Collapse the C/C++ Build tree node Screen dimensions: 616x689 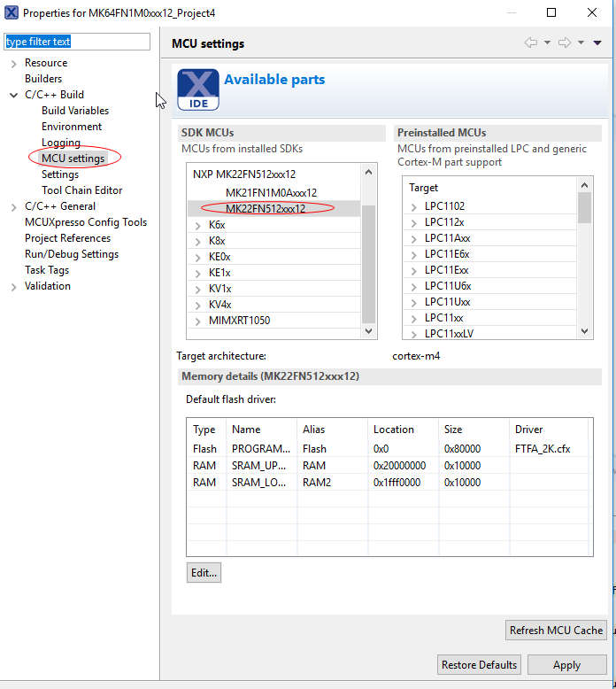13,95
